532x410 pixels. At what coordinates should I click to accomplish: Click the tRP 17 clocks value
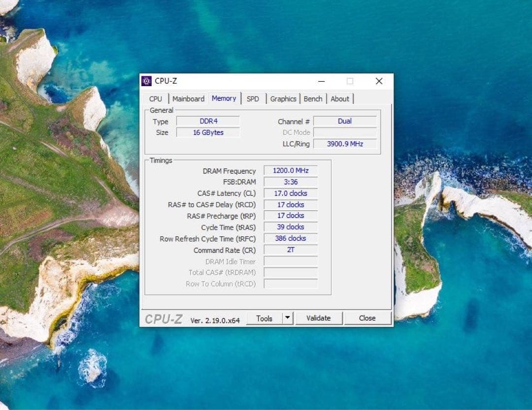click(x=291, y=216)
